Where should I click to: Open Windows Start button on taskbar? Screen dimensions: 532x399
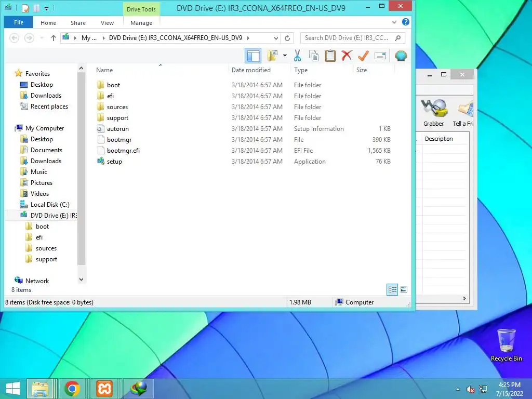13,389
